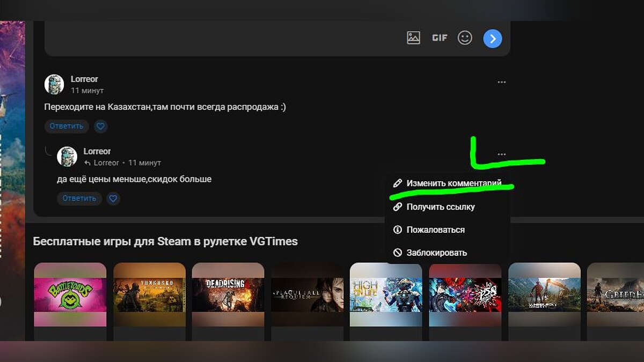Toggle three-dot menu on the reply comment

(x=502, y=154)
